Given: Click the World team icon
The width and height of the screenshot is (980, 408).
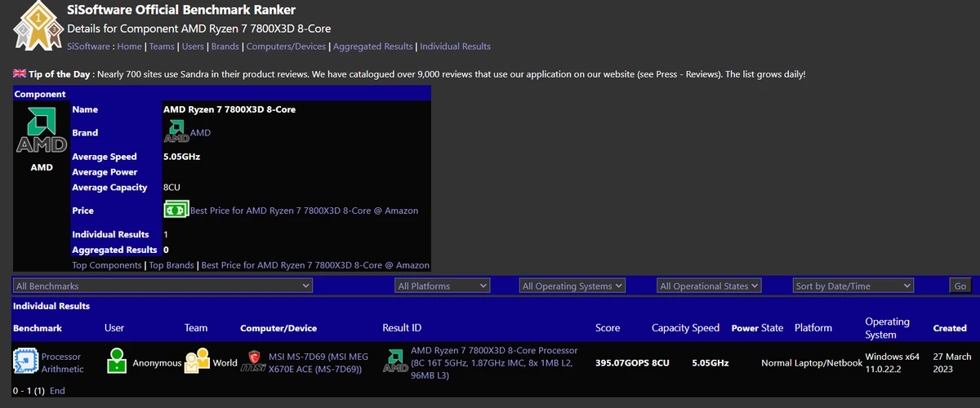Looking at the screenshot, I should click(197, 362).
